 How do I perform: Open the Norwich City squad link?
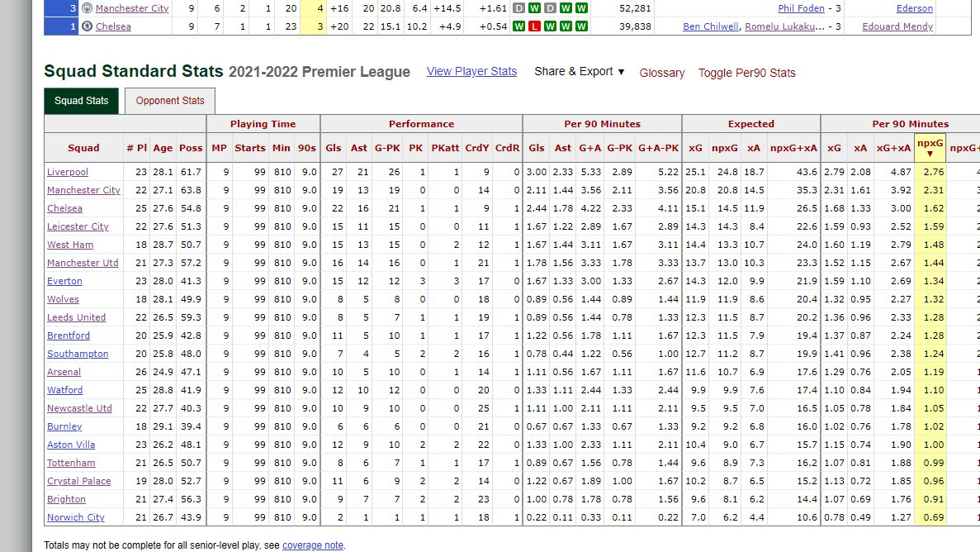(x=76, y=517)
